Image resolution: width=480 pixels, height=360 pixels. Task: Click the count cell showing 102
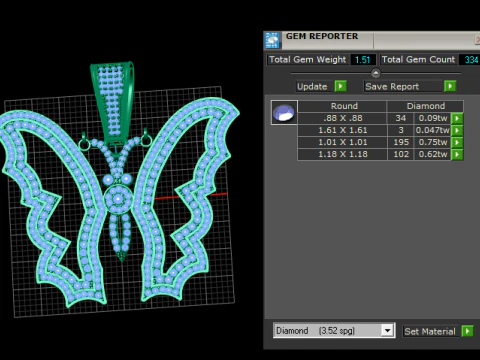400,154
